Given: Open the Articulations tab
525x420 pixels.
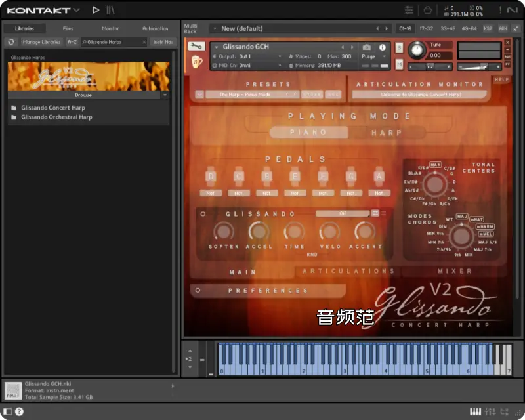Looking at the screenshot, I should coord(348,271).
